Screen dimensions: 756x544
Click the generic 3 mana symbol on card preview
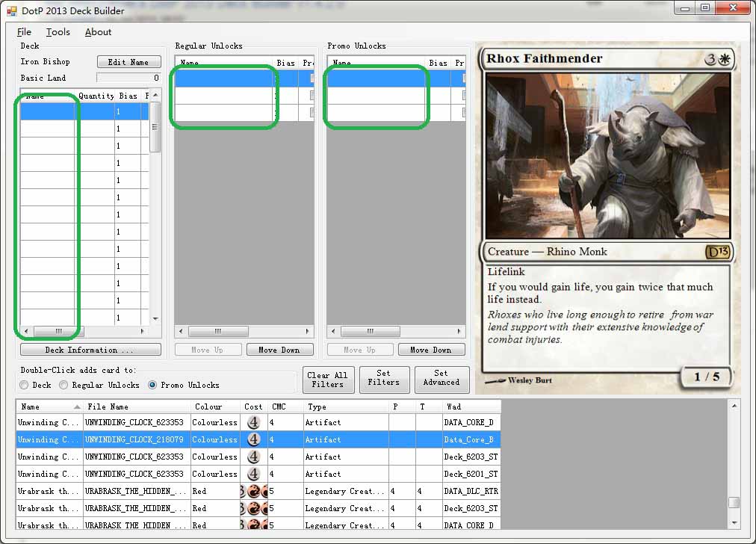click(710, 60)
